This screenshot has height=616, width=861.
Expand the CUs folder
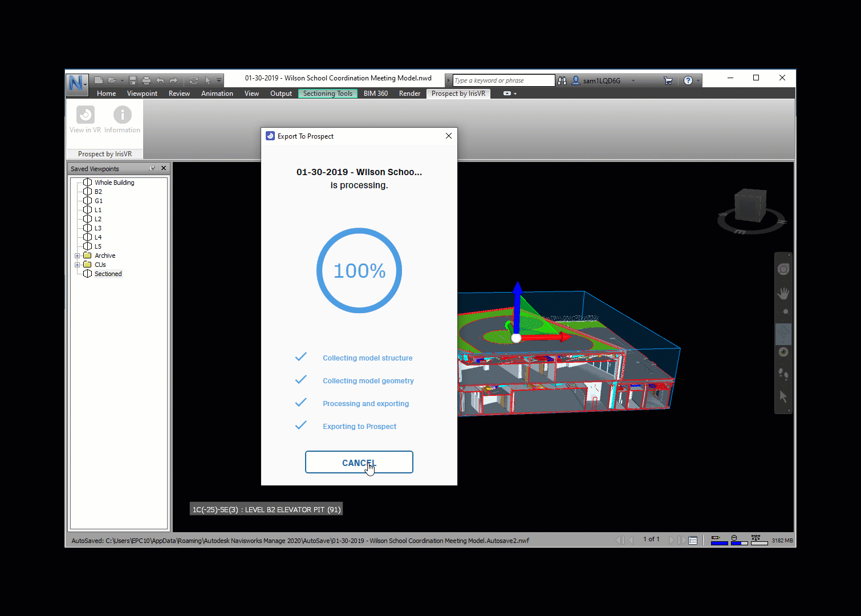click(x=78, y=265)
